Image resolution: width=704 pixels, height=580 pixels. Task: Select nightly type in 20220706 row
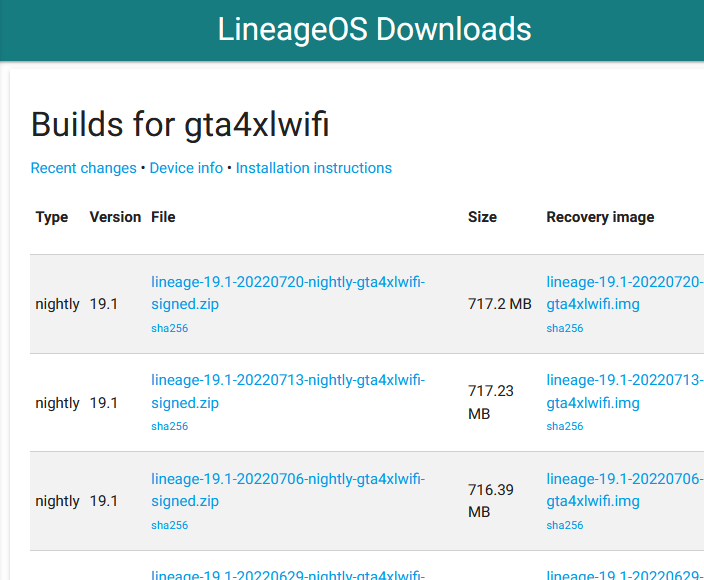(57, 501)
